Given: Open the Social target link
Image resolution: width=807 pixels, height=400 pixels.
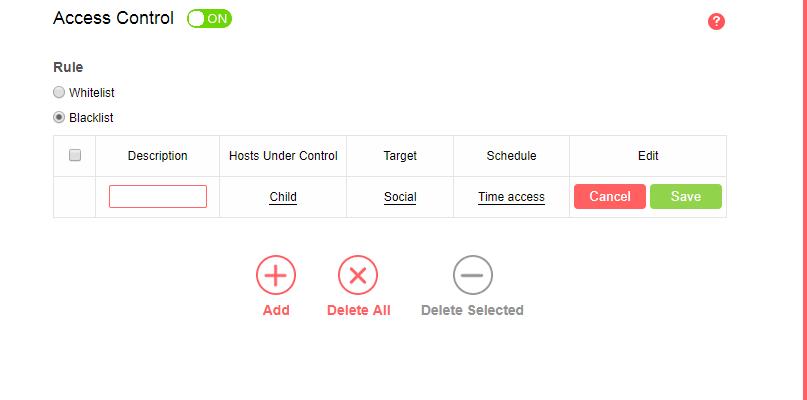Looking at the screenshot, I should tap(400, 197).
